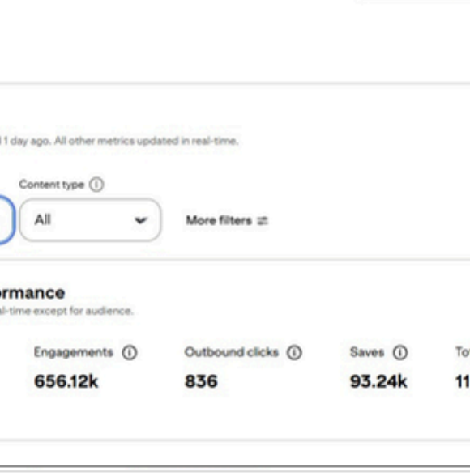The height and width of the screenshot is (476, 470).
Task: Show info for Engagements metric
Action: pyautogui.click(x=130, y=352)
